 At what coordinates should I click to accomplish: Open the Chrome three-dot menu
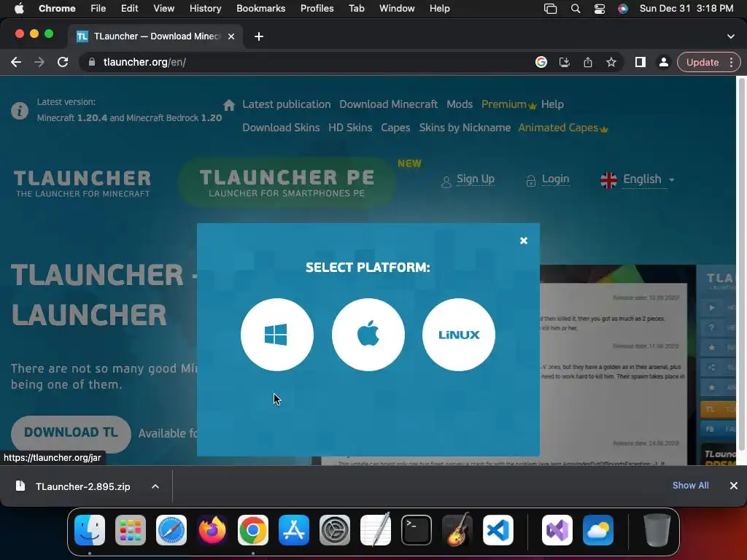tap(731, 63)
